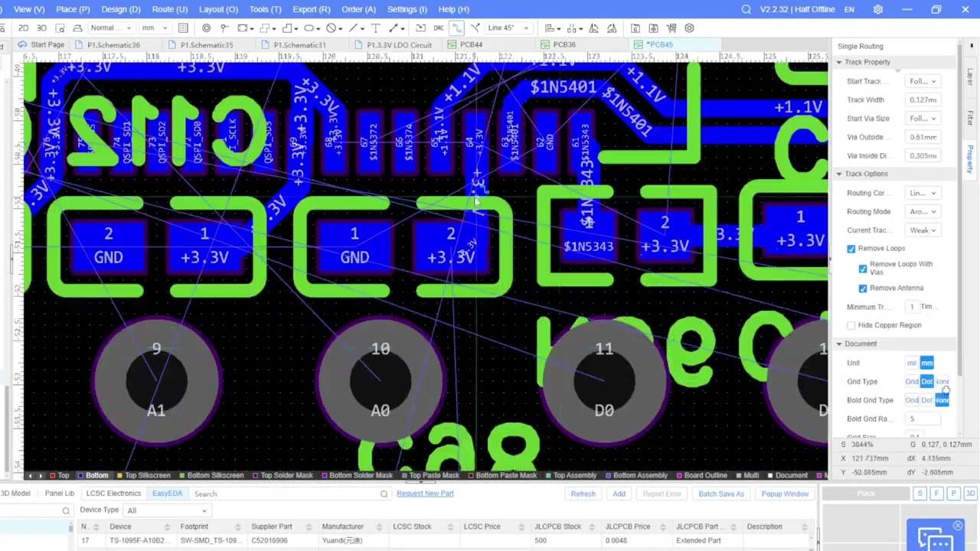Screen dimensions: 980x551
Task: Open Routing Mode dropdown
Action: click(x=922, y=211)
